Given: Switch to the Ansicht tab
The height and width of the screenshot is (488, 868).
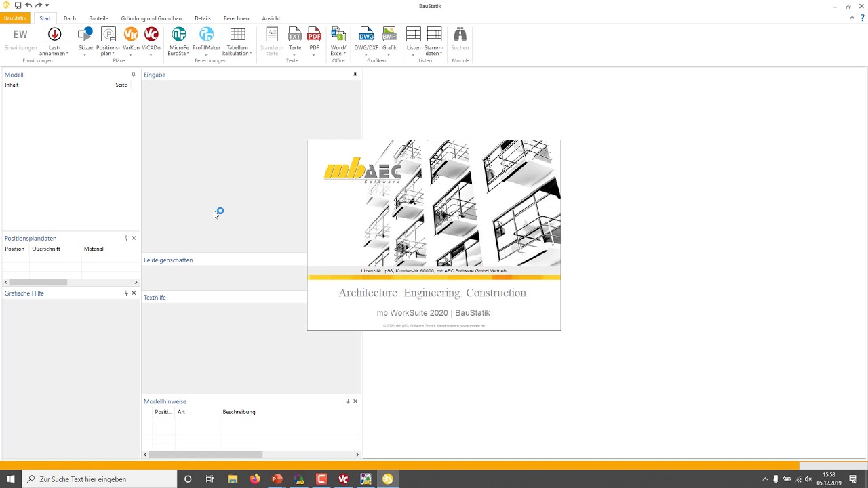Looking at the screenshot, I should point(271,18).
